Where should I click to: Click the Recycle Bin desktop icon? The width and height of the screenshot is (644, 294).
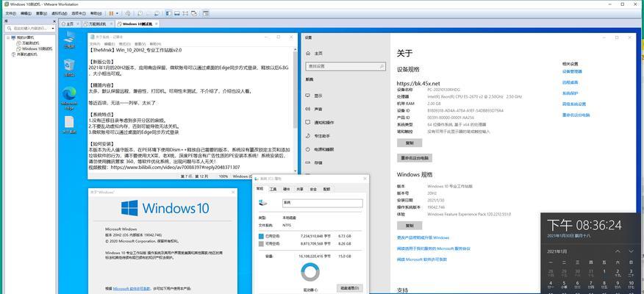coord(69,68)
